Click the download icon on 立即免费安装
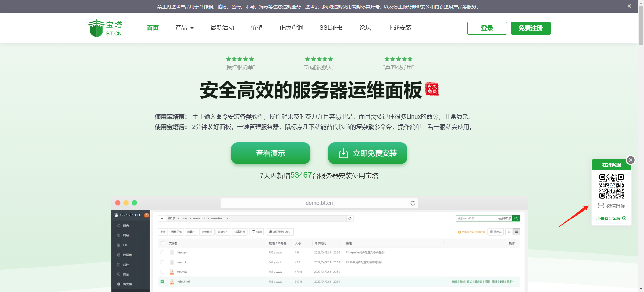Screen dimensions: 644x292 pos(343,153)
